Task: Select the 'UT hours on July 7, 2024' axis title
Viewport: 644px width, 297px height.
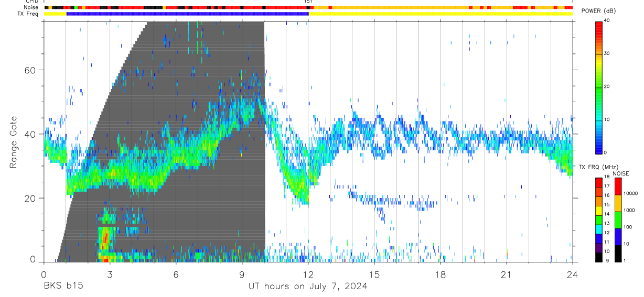Action: point(308,287)
